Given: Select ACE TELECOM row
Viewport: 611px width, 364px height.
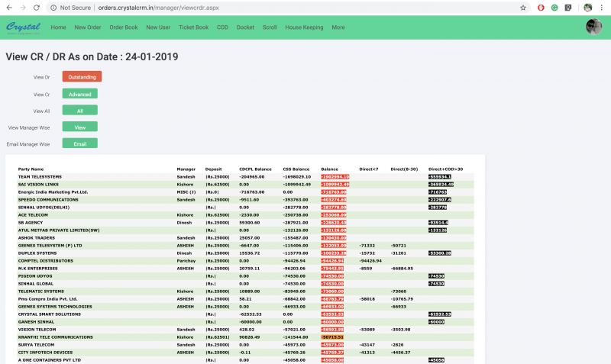Looking at the screenshot, I should [245, 215].
